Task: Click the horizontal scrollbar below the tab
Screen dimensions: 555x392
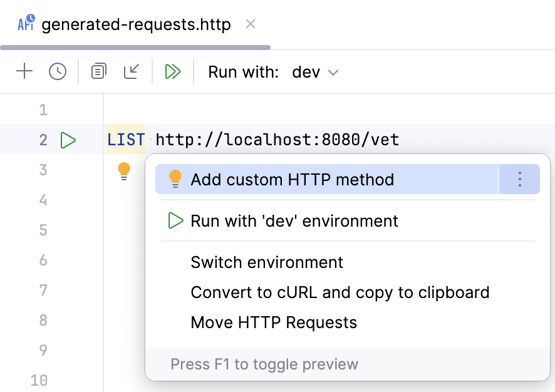Action: pos(135,45)
